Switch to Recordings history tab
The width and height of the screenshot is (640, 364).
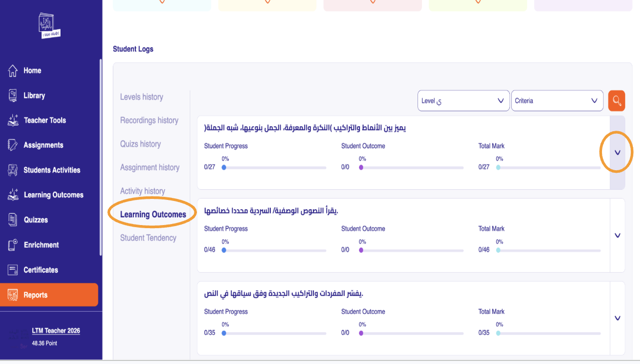[x=149, y=120]
